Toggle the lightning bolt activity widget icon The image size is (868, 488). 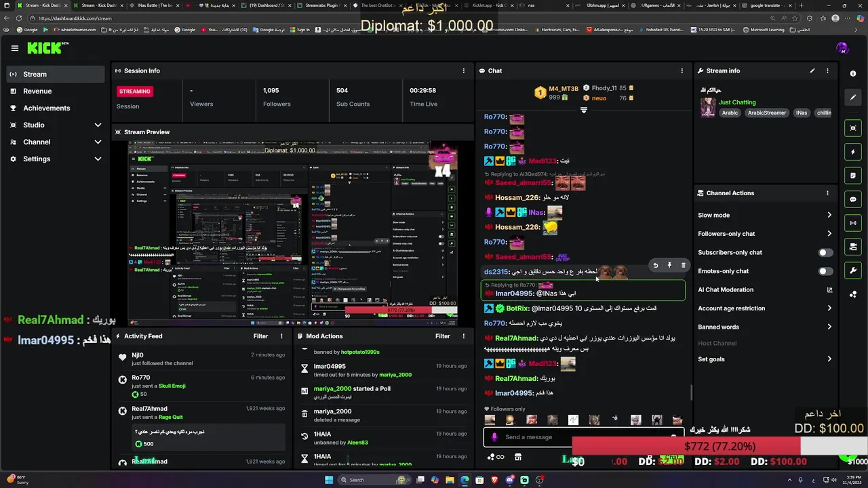pos(853,152)
